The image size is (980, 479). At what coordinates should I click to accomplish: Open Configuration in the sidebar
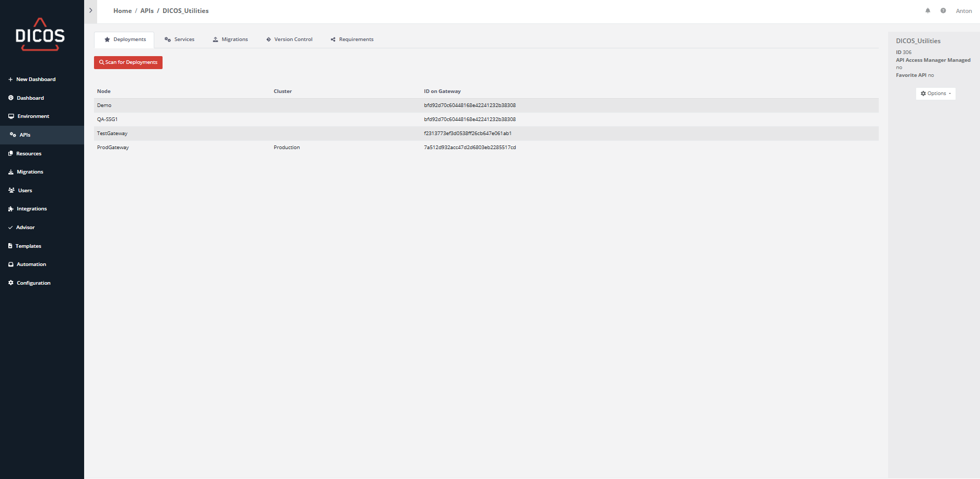point(33,283)
